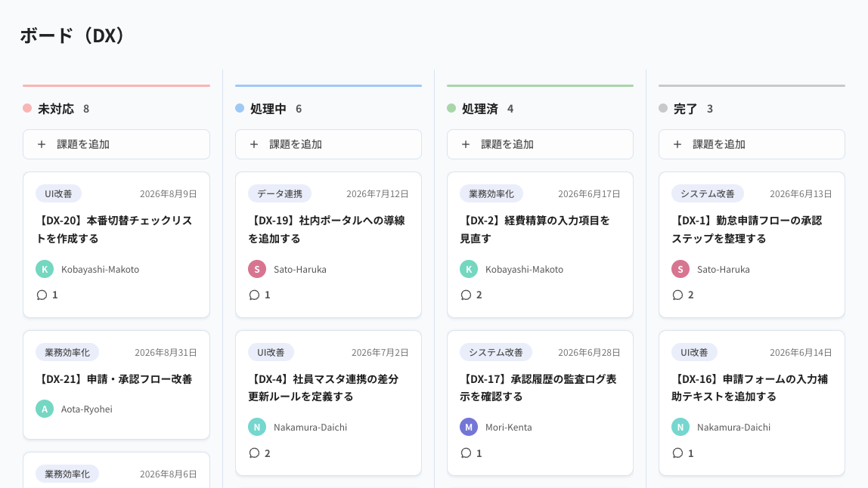Open comments icon on DX-1 card
868x488 pixels.
(x=677, y=295)
